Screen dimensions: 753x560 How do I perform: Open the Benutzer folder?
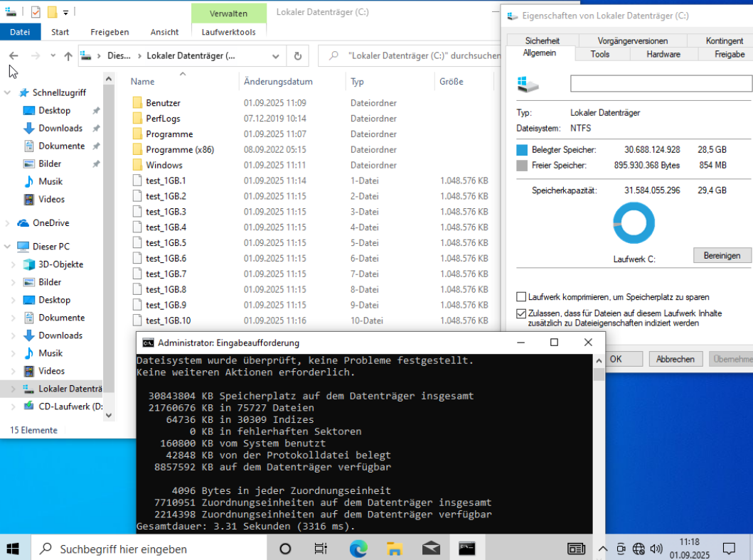[x=163, y=103]
